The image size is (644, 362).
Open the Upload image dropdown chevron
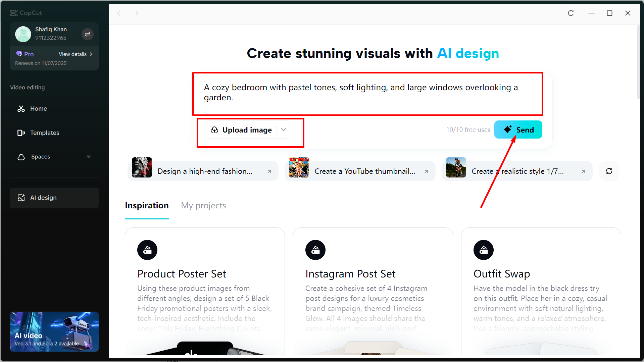pyautogui.click(x=284, y=130)
